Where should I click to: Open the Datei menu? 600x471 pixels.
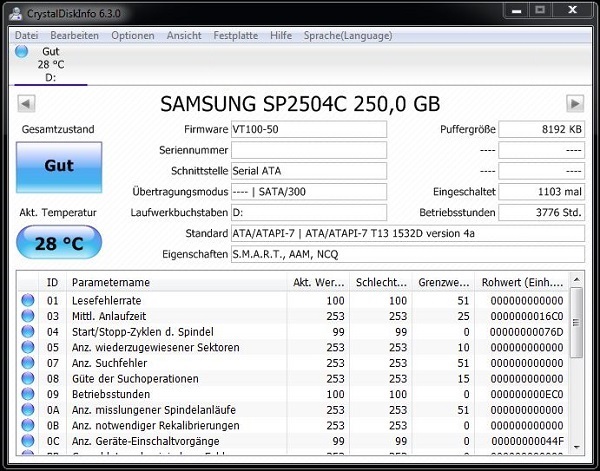26,36
